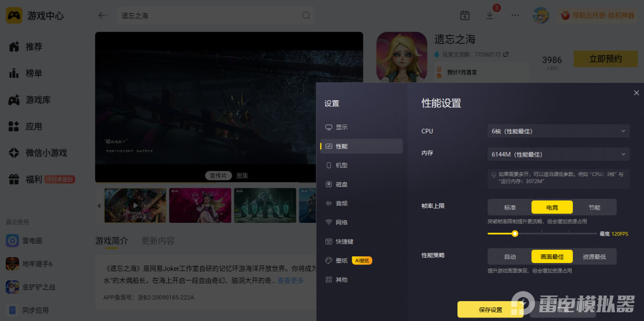Open the 其他 other settings tab
The width and height of the screenshot is (644, 321).
tap(361, 280)
